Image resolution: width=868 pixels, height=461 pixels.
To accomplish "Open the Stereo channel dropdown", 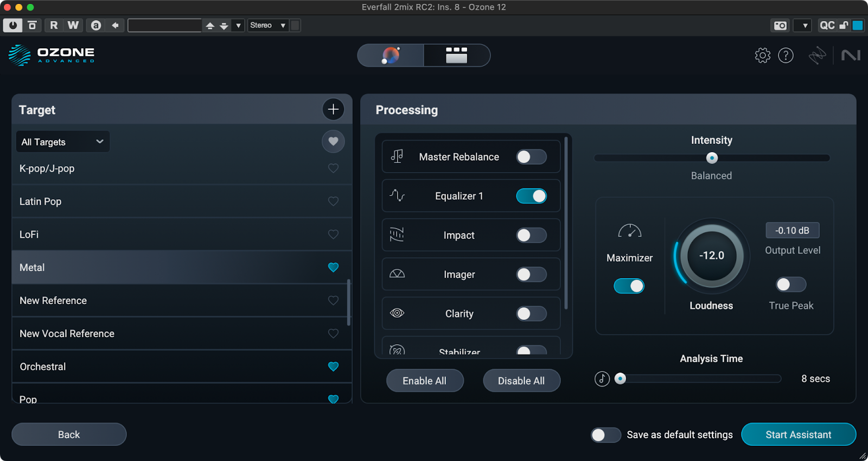I will (267, 26).
